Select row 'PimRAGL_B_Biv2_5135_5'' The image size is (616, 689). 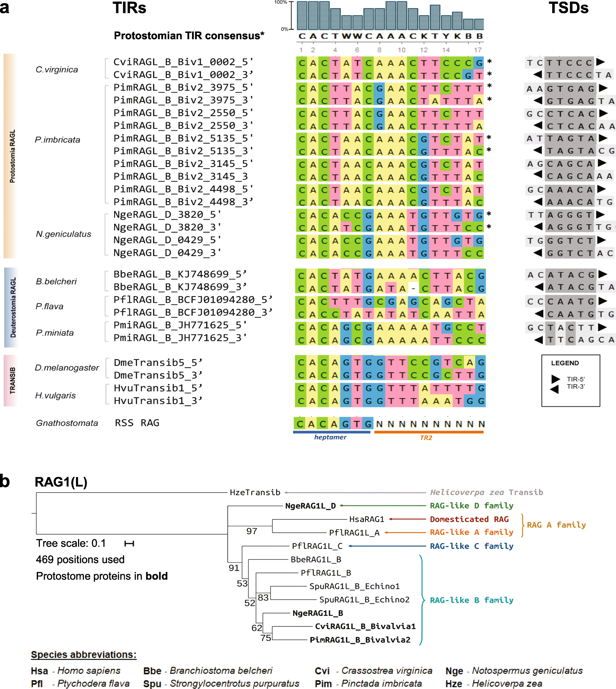184,138
